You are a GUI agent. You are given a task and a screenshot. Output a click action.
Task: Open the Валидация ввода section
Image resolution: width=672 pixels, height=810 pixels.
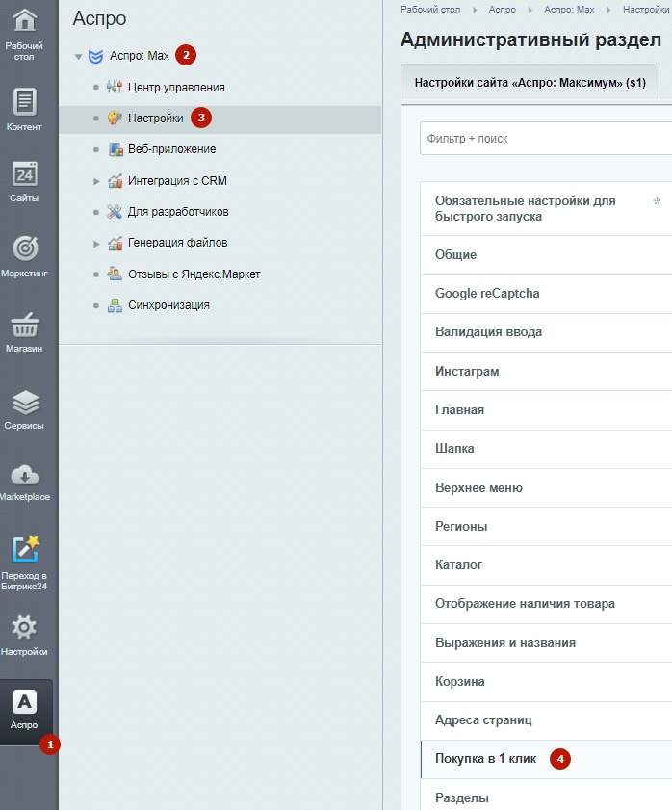546,332
